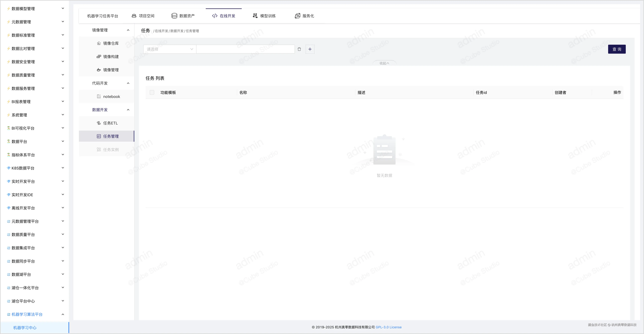The height and width of the screenshot is (334, 644).
Task: Open the GPL-3.0 License link
Action: point(388,327)
